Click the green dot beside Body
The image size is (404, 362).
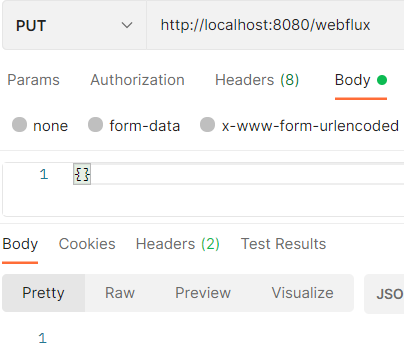pos(382,80)
